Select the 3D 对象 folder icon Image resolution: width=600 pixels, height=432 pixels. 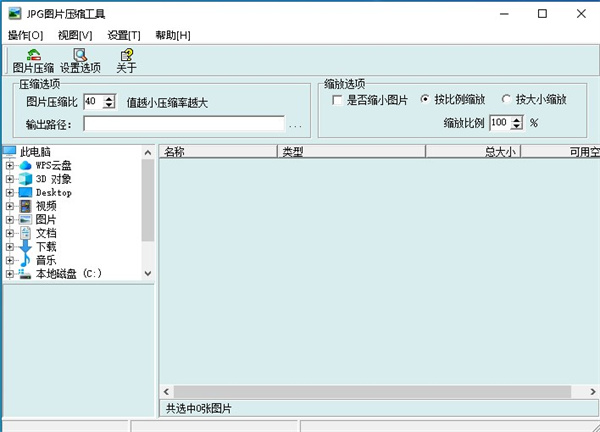coord(26,179)
